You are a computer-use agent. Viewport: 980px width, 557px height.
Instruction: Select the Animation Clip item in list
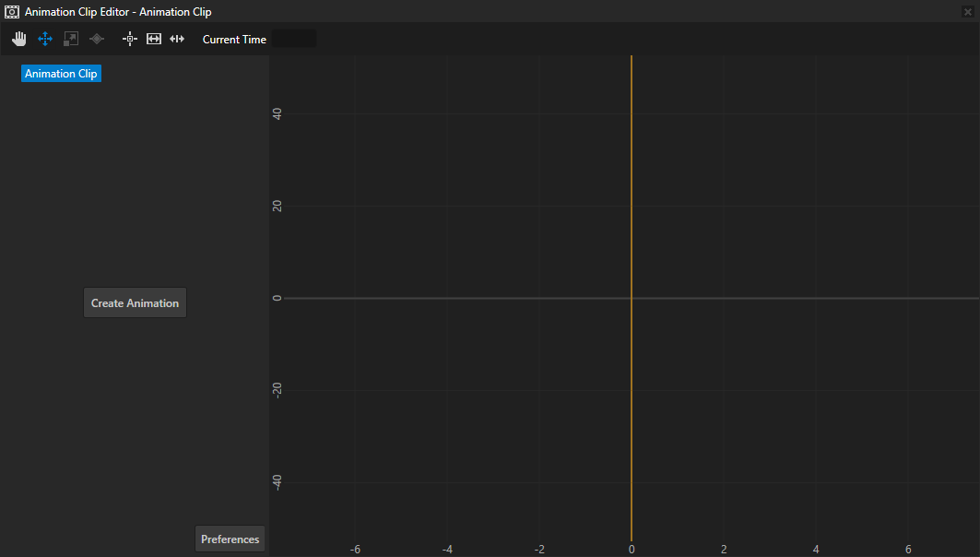[61, 74]
